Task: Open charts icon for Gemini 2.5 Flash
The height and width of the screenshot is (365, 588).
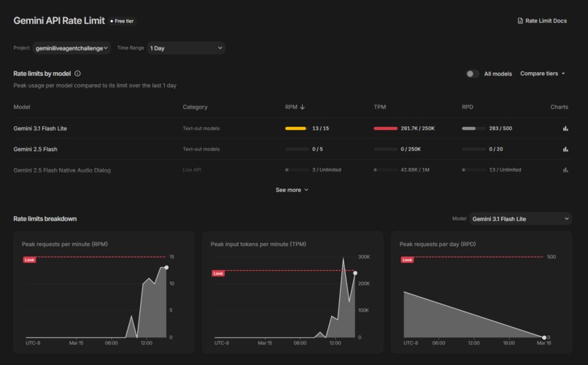Action: pyautogui.click(x=565, y=149)
